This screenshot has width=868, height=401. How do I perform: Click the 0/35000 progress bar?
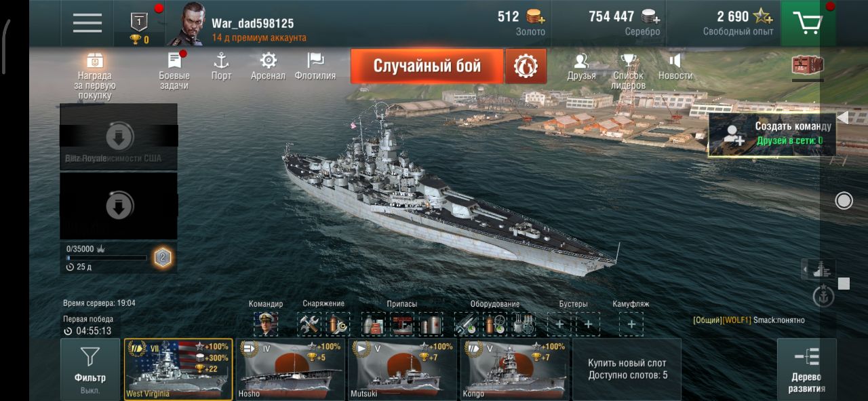coord(106,258)
